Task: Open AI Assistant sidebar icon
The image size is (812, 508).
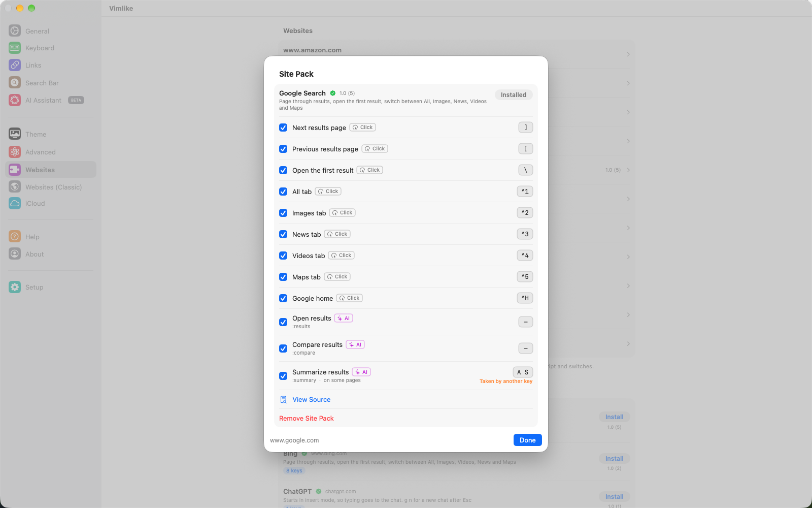Action: click(x=15, y=100)
